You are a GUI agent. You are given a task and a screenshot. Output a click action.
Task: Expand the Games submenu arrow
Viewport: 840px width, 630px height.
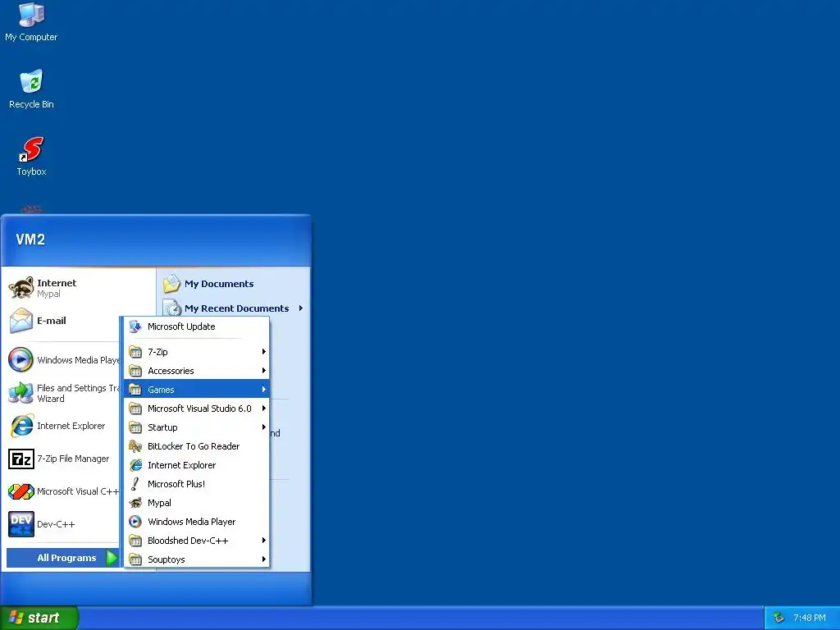263,389
